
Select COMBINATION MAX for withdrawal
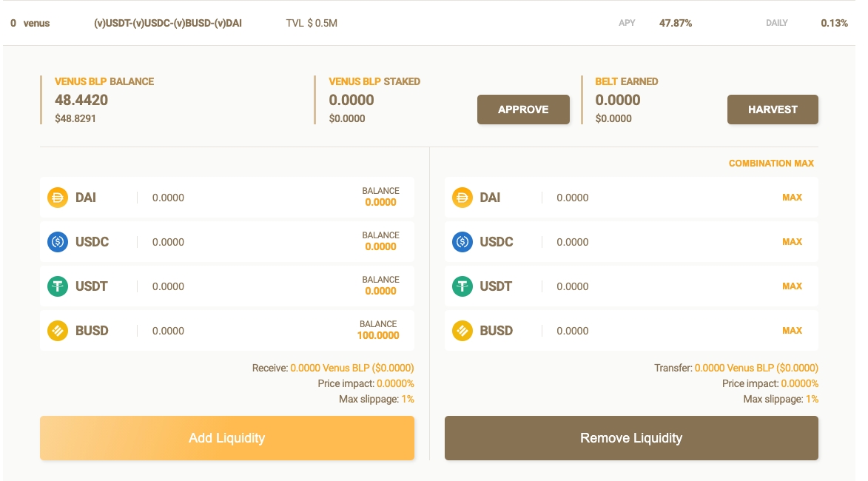point(771,164)
